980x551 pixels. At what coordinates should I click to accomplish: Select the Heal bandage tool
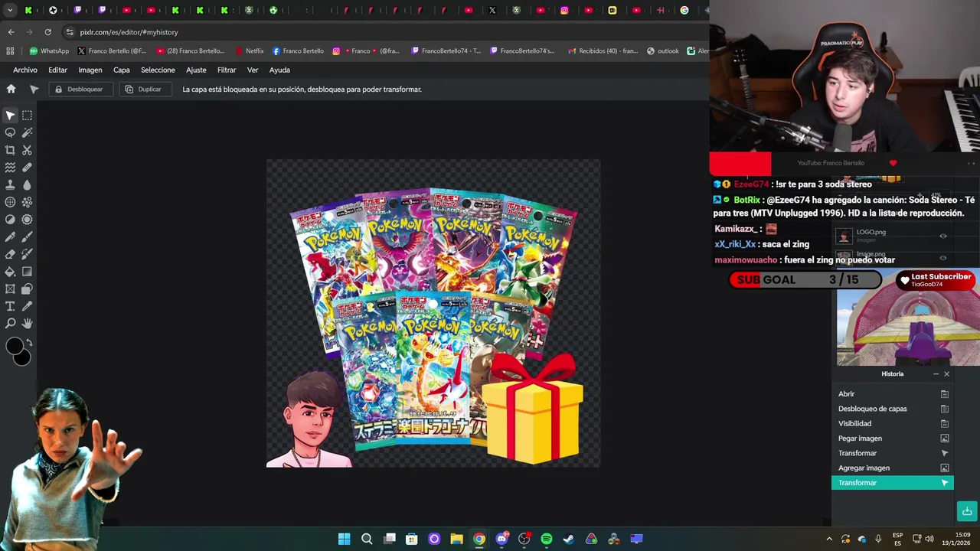[27, 167]
